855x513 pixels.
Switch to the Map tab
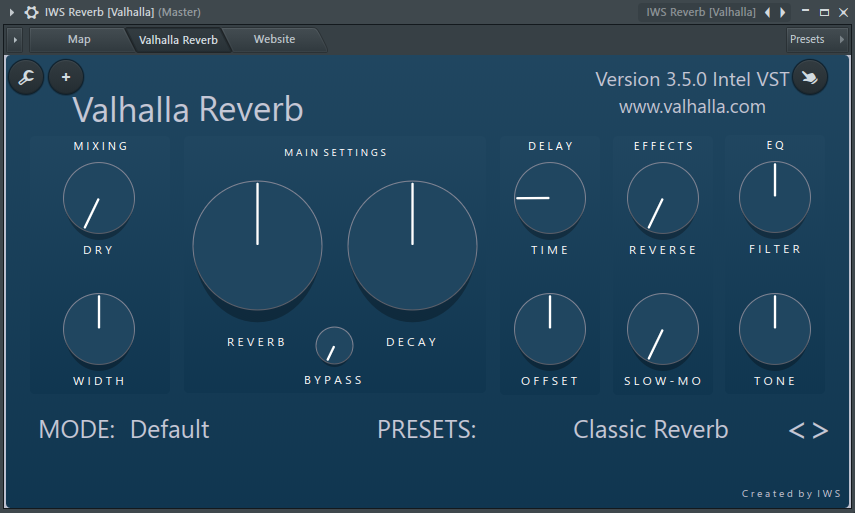(x=79, y=39)
